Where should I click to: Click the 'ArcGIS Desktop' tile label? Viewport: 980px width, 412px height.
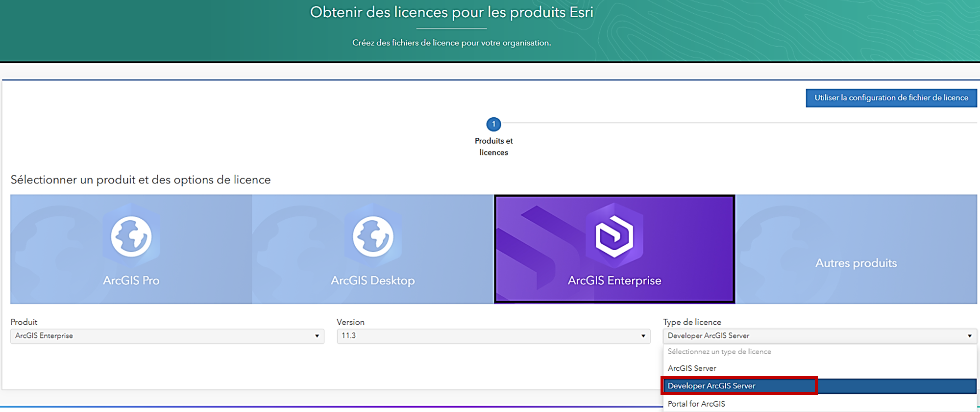pyautogui.click(x=373, y=281)
